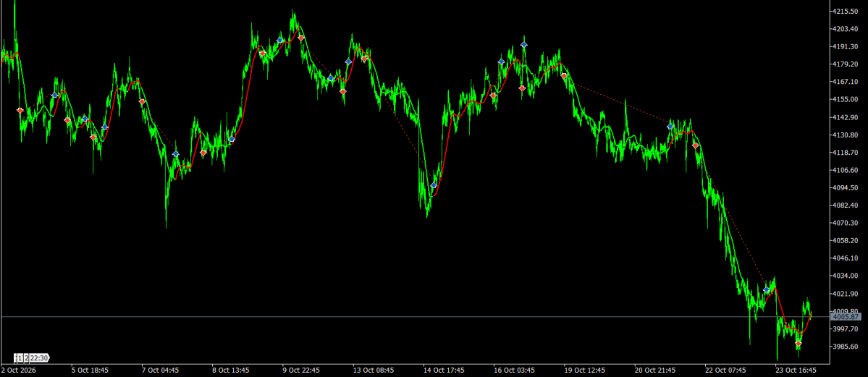This screenshot has width=868, height=377.
Task: Click the highlighted 4005.87 current price label
Action: [x=846, y=317]
